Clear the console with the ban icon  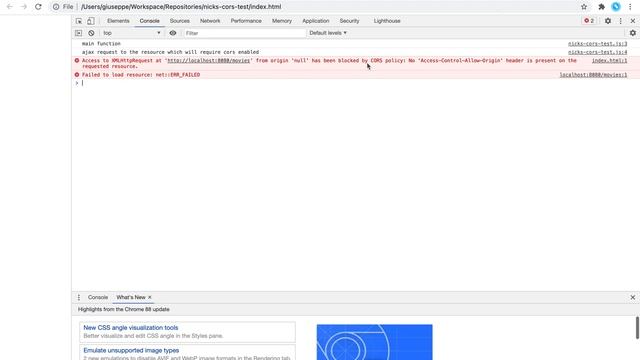point(91,33)
